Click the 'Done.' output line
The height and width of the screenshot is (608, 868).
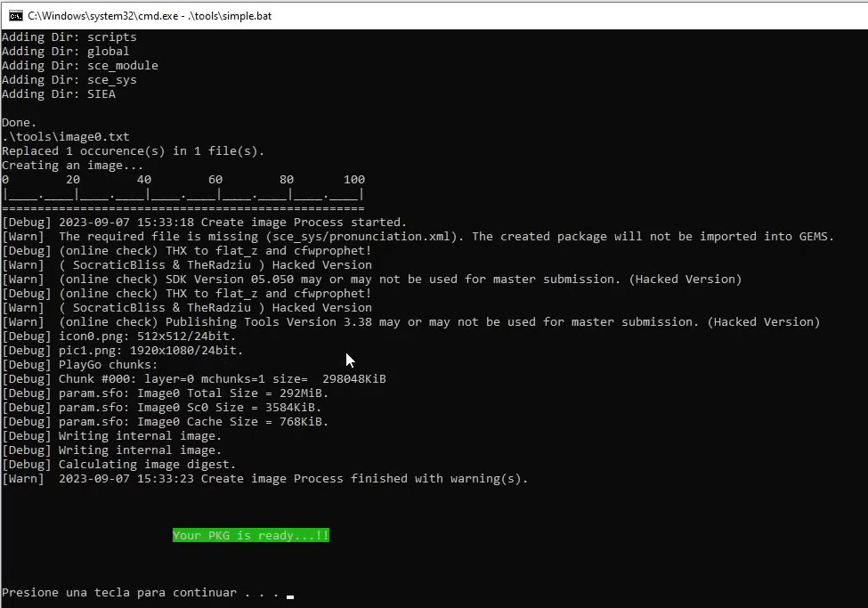(20, 122)
